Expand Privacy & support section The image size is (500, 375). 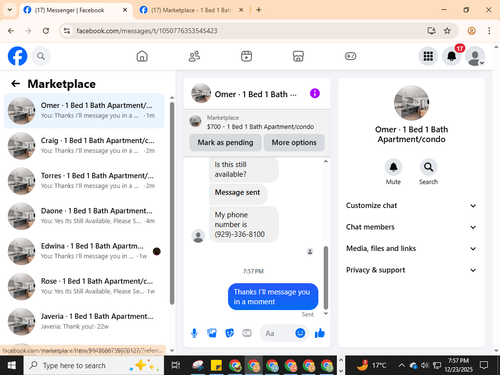point(411,270)
